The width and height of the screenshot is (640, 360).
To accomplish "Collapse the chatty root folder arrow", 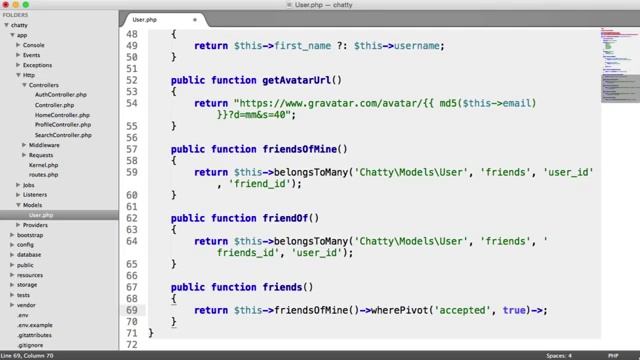I will 7,25.
